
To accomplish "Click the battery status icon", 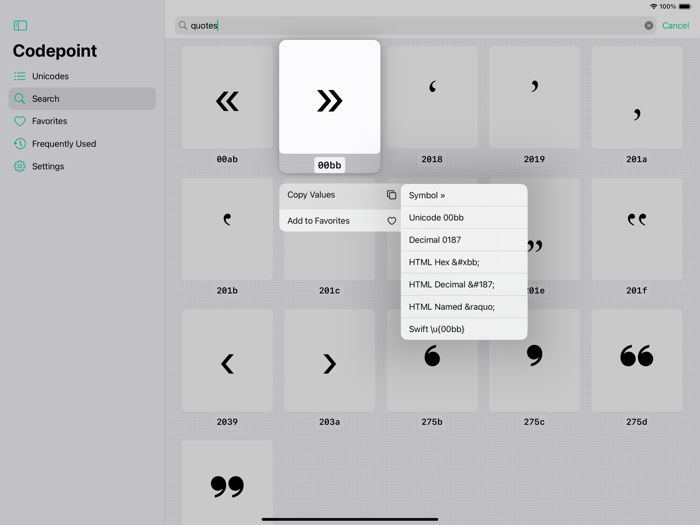I will pyautogui.click(x=685, y=6).
